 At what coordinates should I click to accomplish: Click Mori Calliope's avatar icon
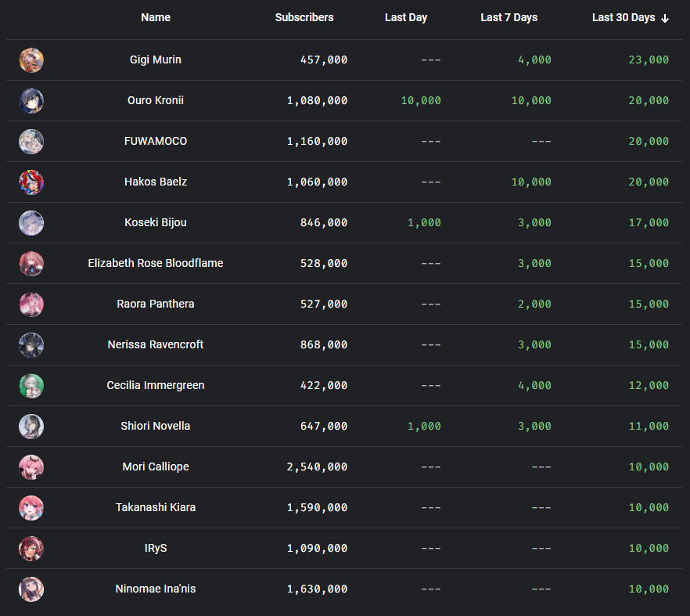(x=31, y=467)
